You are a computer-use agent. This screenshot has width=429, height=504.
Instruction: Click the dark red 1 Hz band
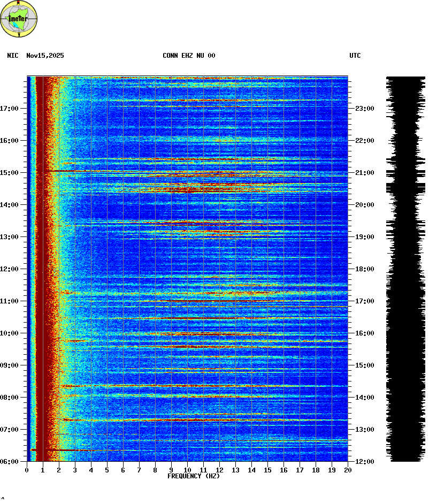(40, 268)
